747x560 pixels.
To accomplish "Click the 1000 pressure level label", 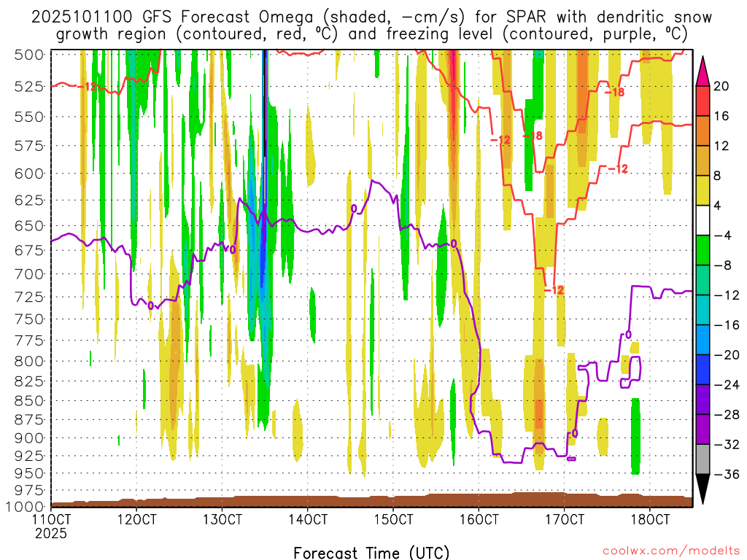I will point(26,507).
